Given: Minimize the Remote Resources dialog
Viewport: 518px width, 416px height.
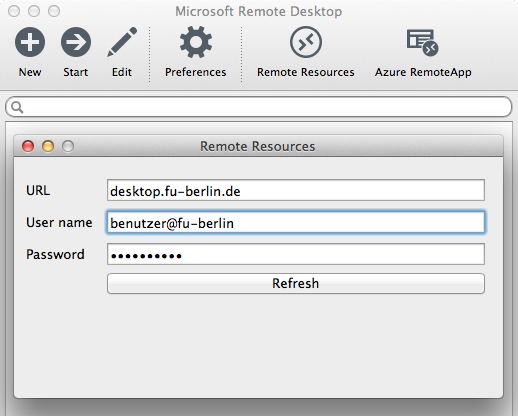Looking at the screenshot, I should (x=48, y=146).
